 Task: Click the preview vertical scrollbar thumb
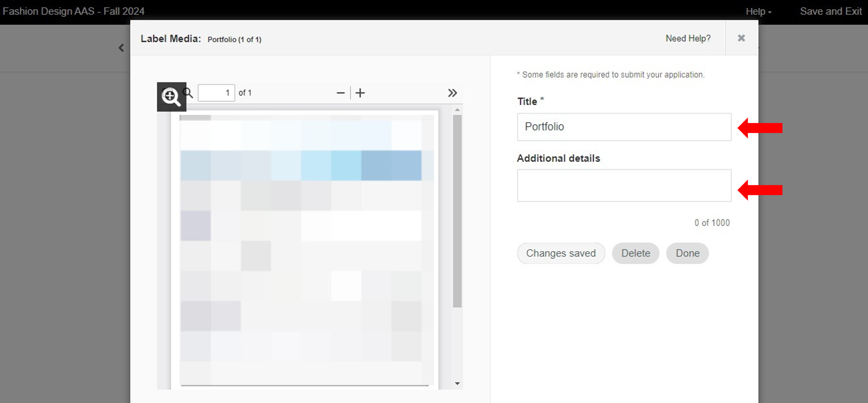[x=457, y=210]
